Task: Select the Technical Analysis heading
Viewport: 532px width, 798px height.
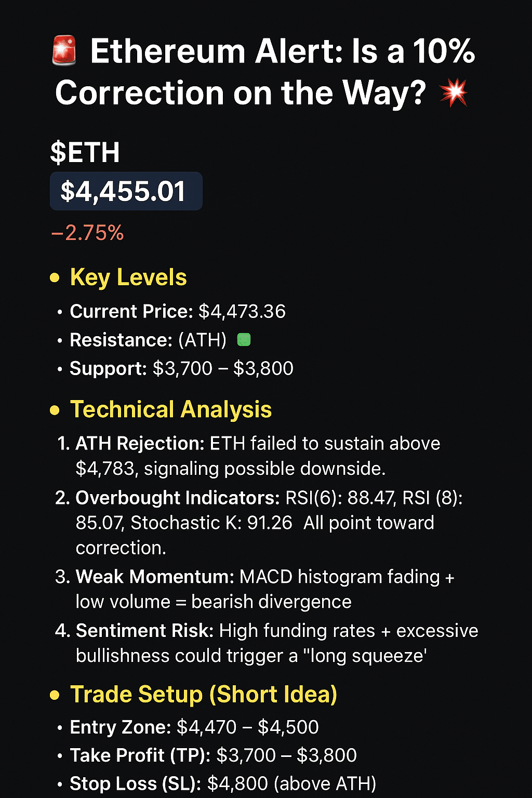Action: click(x=171, y=409)
